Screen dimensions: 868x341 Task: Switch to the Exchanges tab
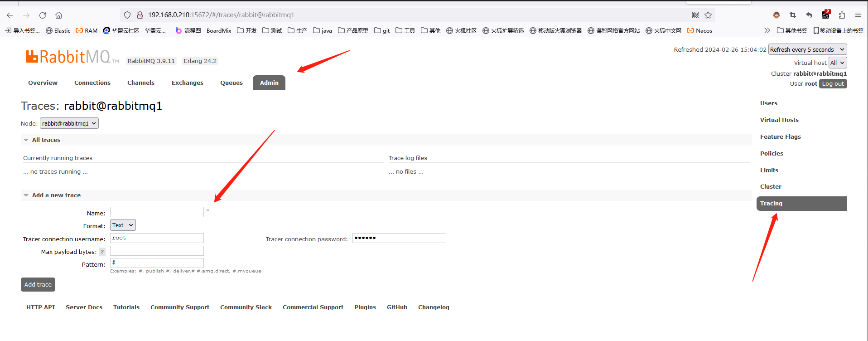[188, 83]
